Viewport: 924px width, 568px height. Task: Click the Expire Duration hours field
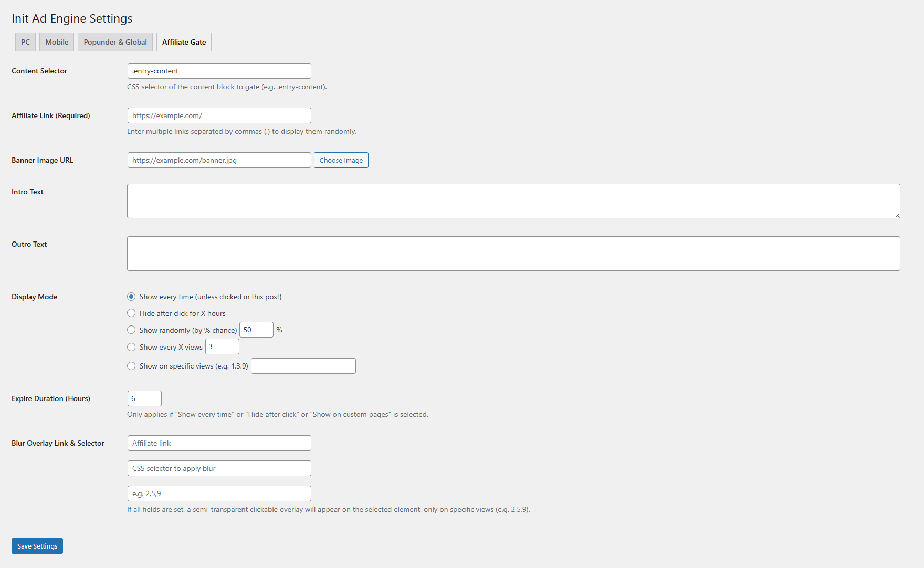tap(144, 398)
